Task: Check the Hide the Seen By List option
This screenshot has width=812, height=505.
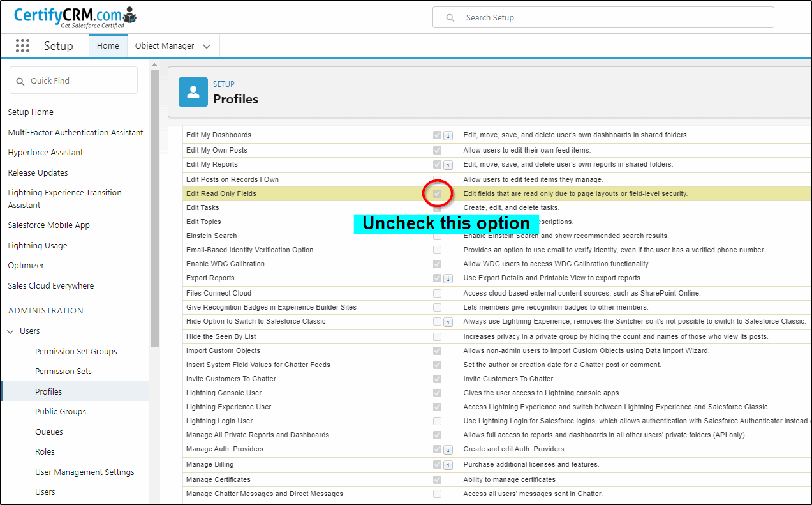Action: [x=437, y=336]
